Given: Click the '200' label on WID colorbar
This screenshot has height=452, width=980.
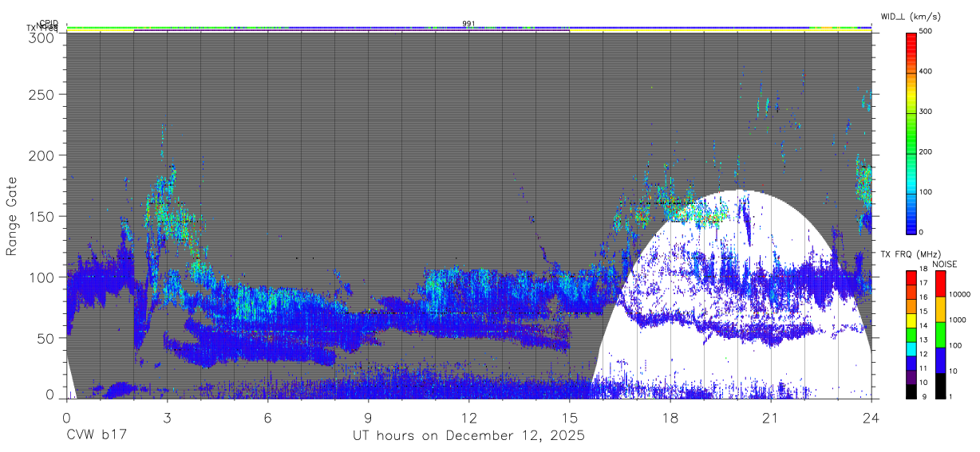Looking at the screenshot, I should tap(925, 151).
